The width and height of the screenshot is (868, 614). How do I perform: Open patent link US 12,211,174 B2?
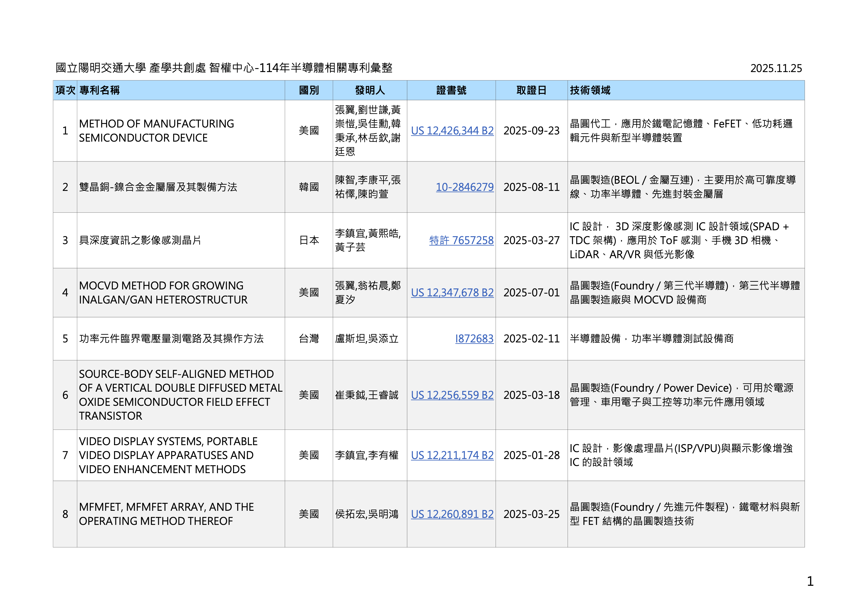pos(452,456)
